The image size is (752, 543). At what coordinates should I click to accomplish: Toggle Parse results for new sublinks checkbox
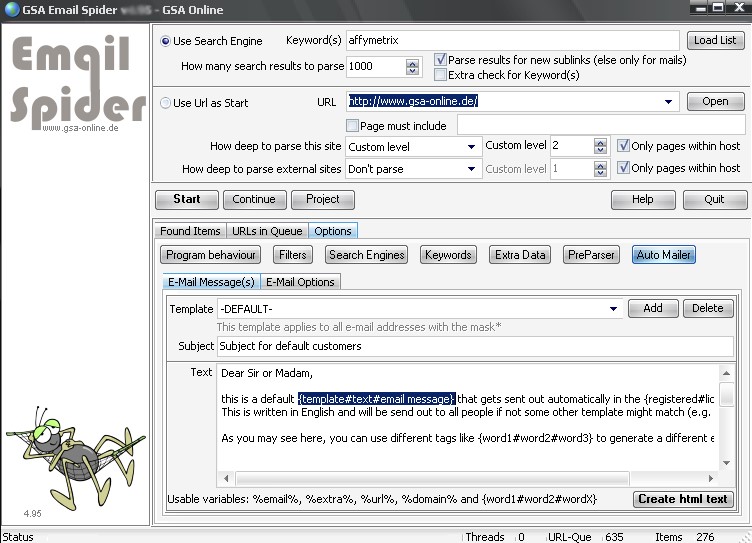tap(440, 59)
